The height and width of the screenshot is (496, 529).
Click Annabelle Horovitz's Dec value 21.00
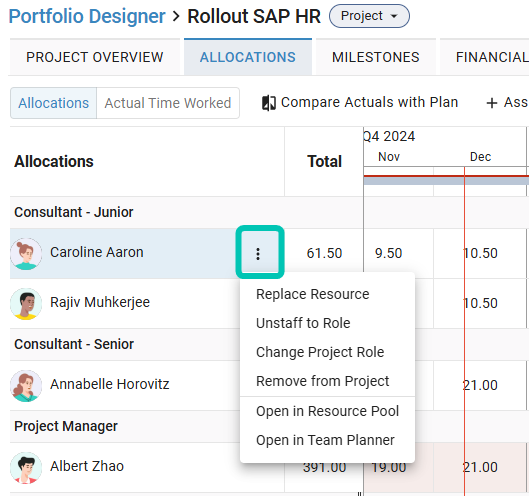pyautogui.click(x=480, y=385)
